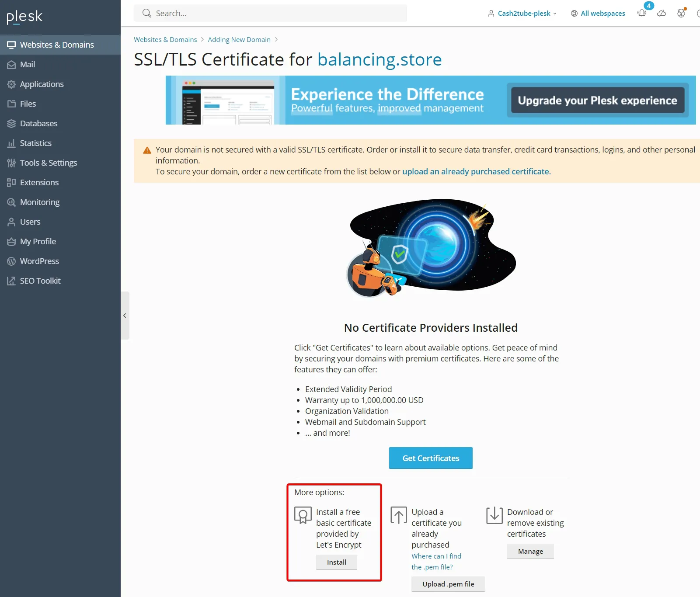Image resolution: width=700 pixels, height=597 pixels.
Task: Click the Websites & Domains monitor icon
Action: [x=11, y=45]
